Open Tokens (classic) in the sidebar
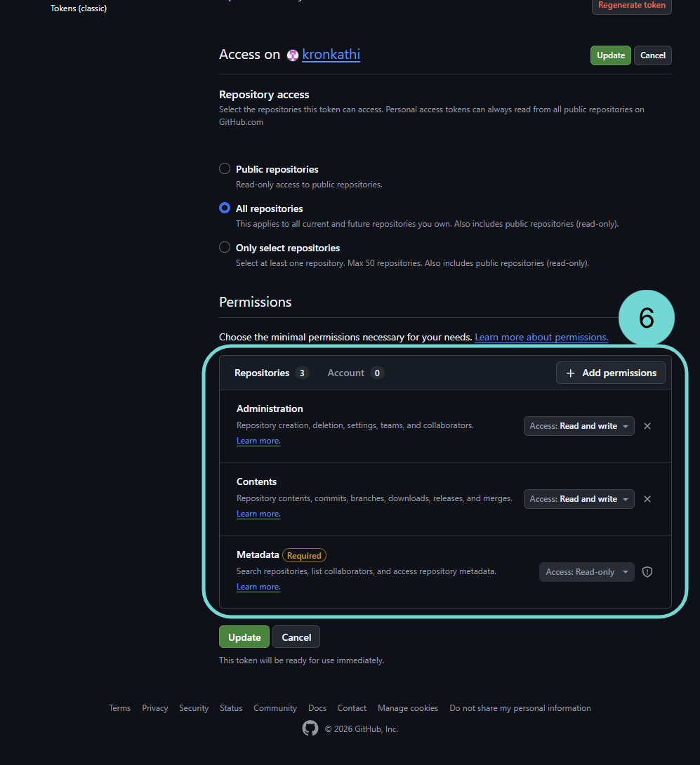The image size is (700, 765). pos(78,8)
